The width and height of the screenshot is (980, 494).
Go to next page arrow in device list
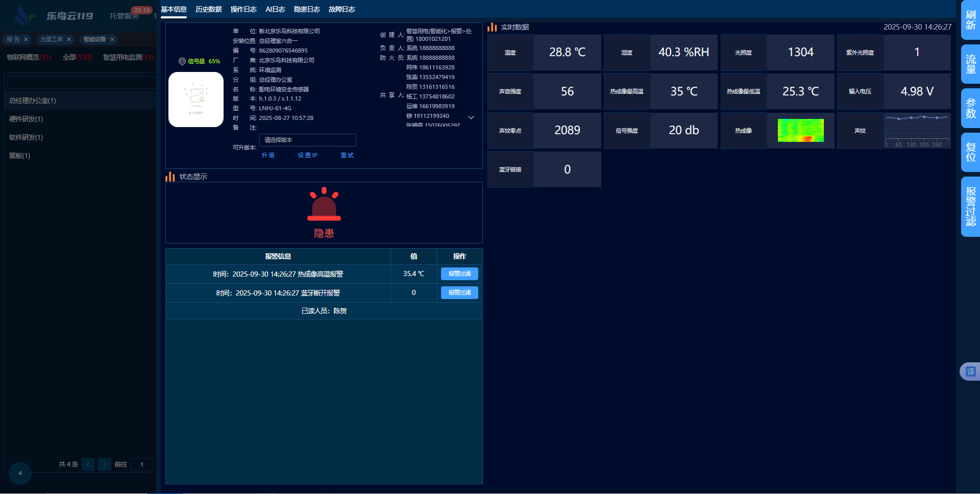104,464
